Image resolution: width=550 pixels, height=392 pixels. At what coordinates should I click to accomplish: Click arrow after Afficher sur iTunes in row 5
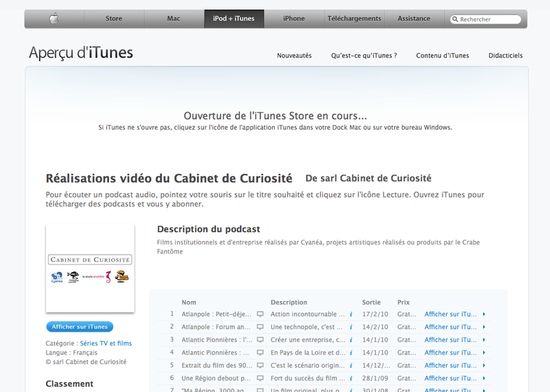(484, 365)
